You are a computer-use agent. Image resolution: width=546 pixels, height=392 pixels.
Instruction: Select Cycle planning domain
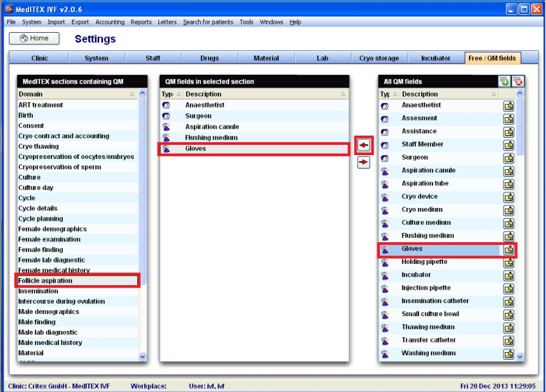tap(77, 219)
